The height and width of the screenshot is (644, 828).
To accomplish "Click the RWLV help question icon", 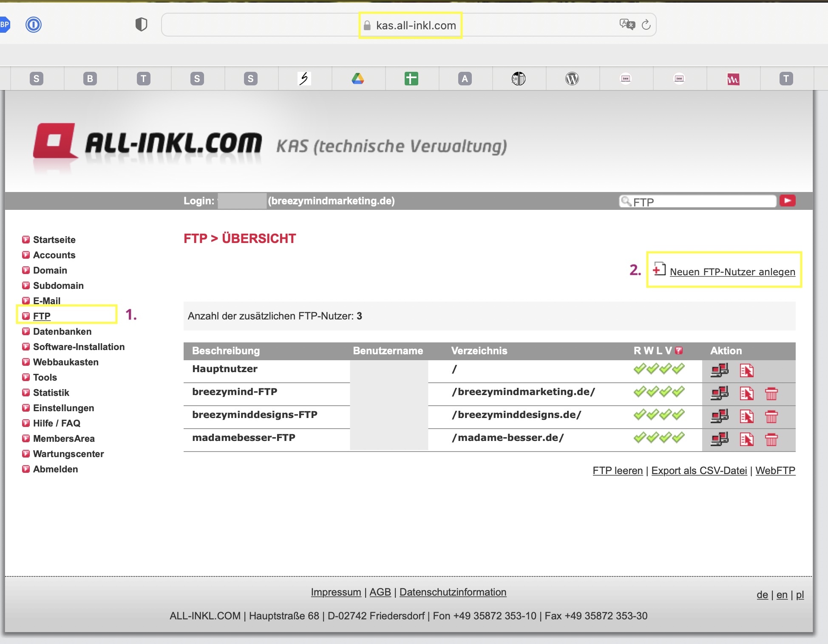I will click(679, 350).
